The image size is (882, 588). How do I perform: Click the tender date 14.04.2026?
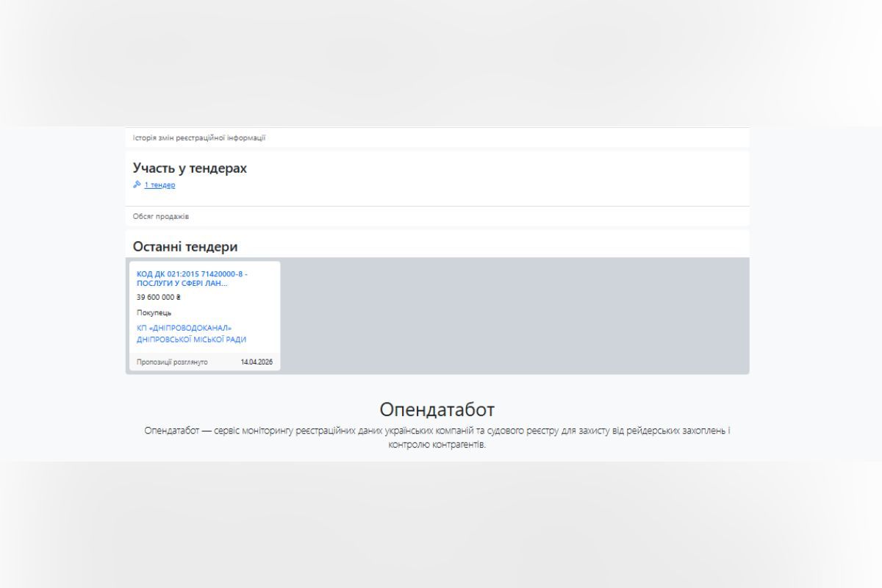tap(257, 362)
